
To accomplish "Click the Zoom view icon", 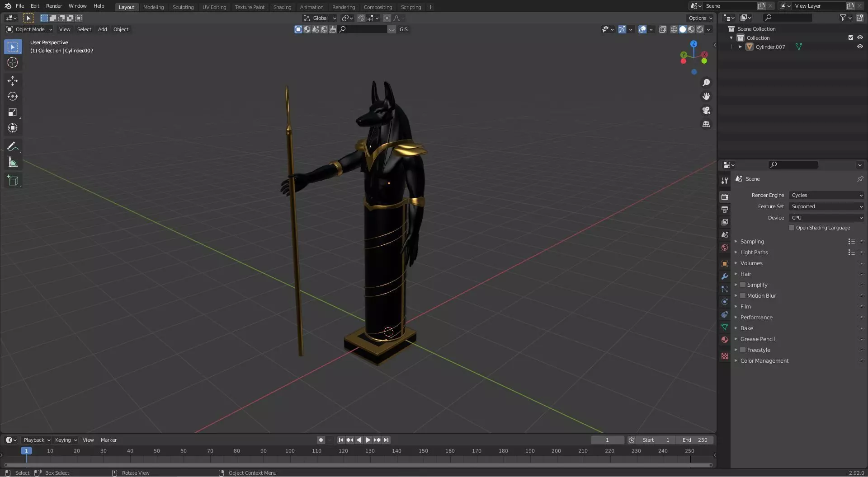I will 706,83.
